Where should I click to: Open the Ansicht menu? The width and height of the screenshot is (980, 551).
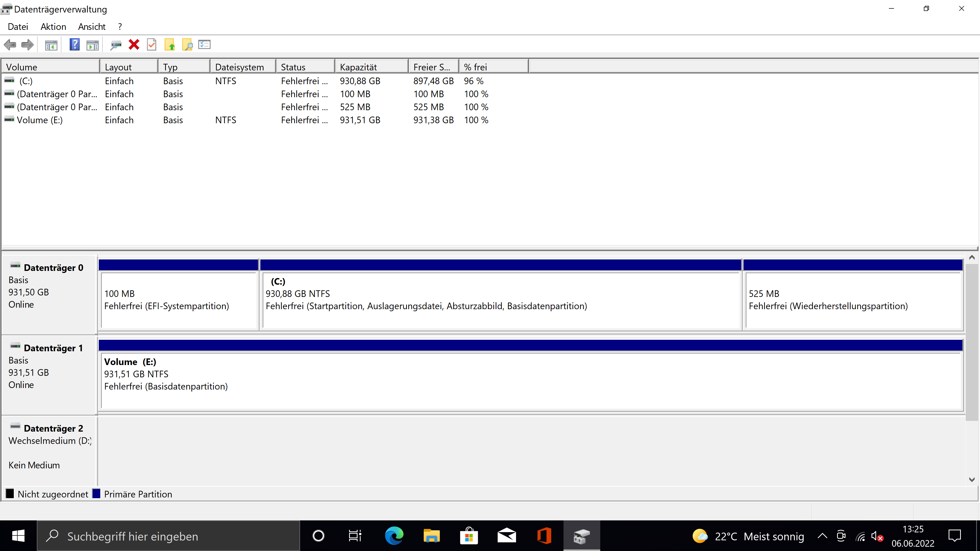(92, 26)
